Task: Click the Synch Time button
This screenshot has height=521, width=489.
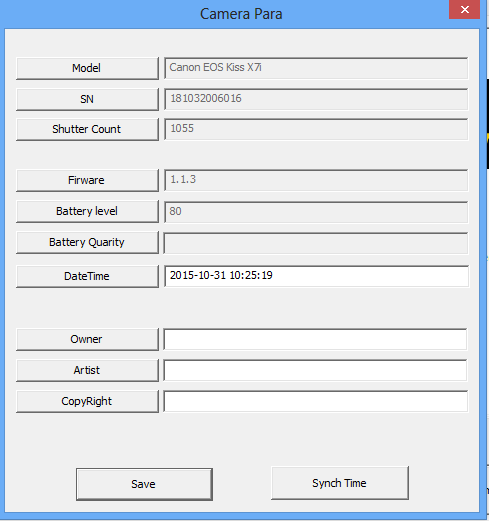Action: pyautogui.click(x=340, y=483)
